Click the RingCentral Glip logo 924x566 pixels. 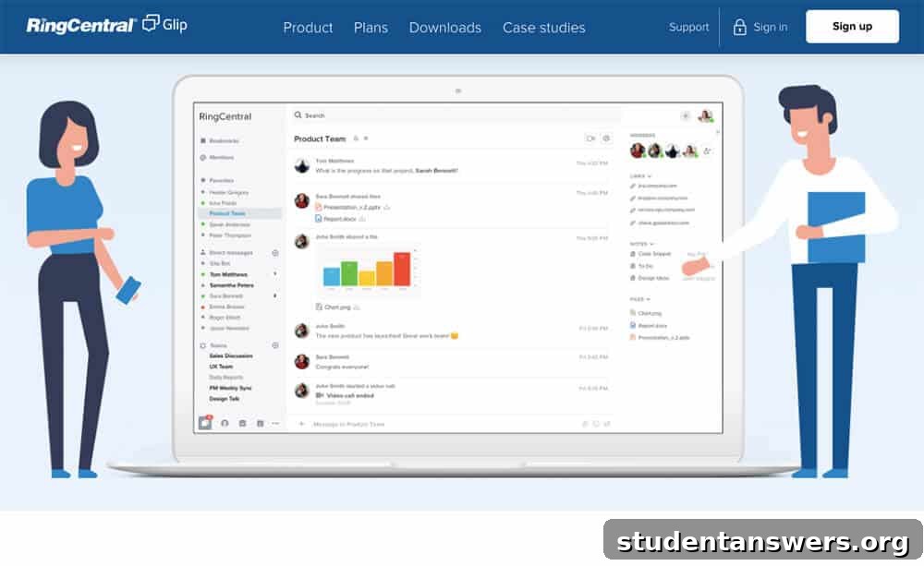[106, 25]
